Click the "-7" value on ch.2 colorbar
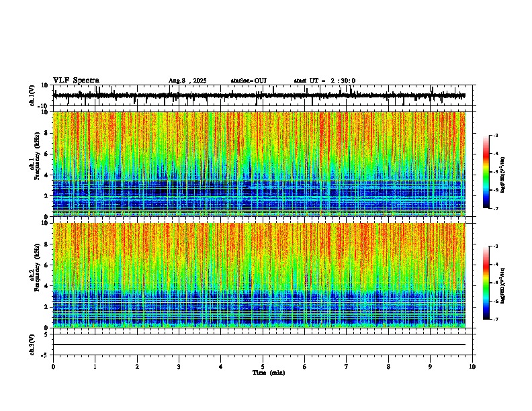This screenshot has height=411, width=532. click(496, 319)
